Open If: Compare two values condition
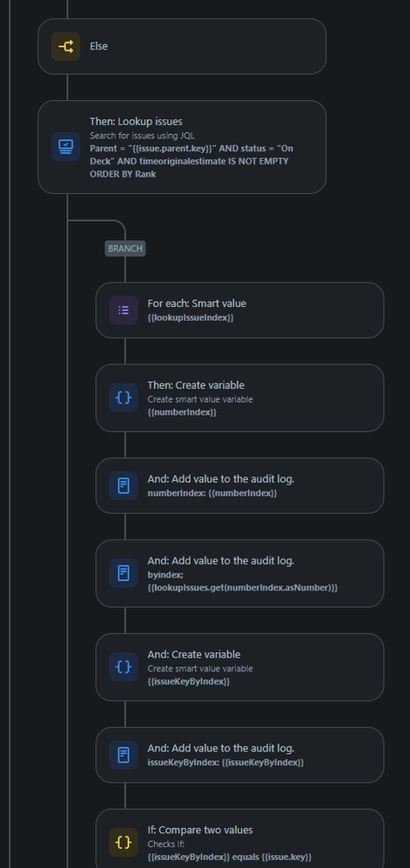The height and width of the screenshot is (868, 410). [x=239, y=838]
